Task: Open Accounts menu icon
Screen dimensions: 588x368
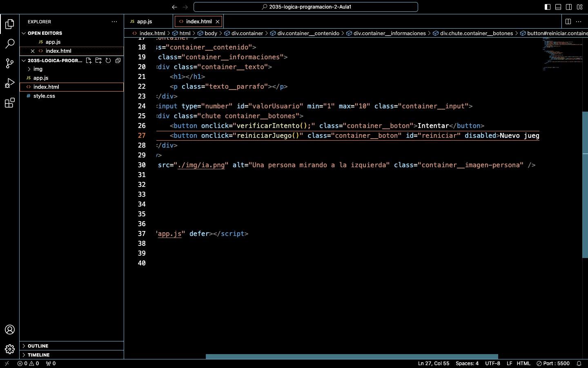Action: [x=10, y=330]
